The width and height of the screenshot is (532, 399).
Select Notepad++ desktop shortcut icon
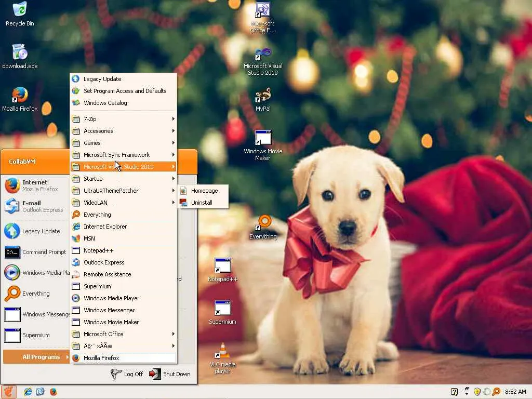point(222,270)
